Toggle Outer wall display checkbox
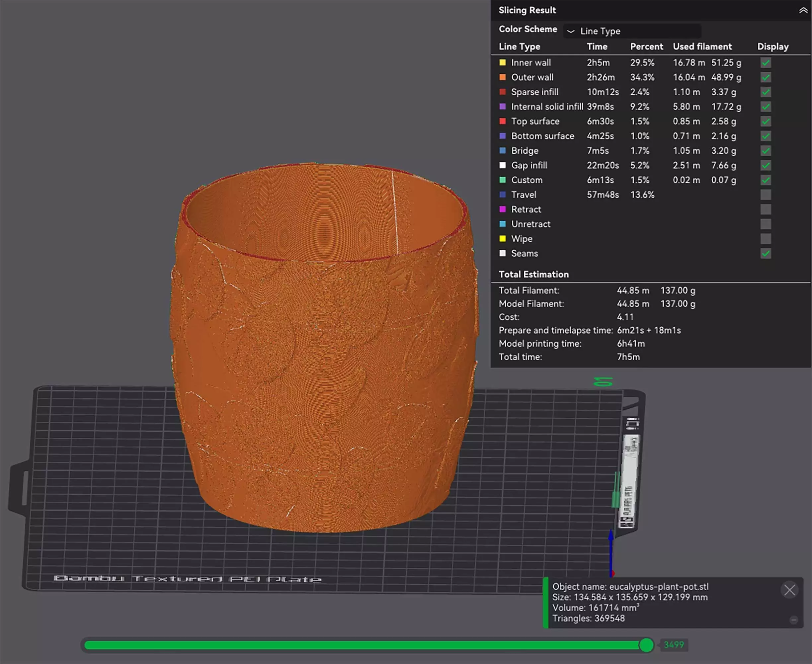812x664 pixels. [765, 77]
